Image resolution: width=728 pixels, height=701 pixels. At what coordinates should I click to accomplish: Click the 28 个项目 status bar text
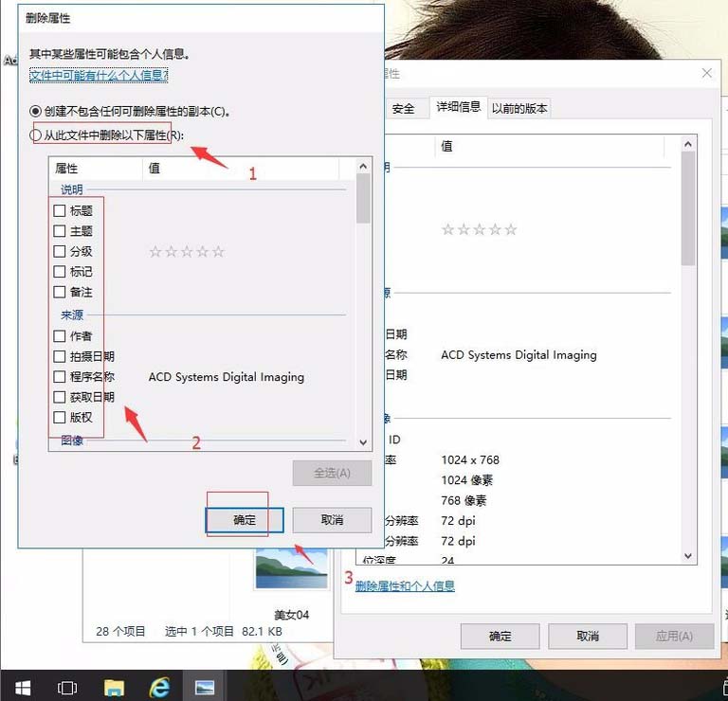coord(120,632)
